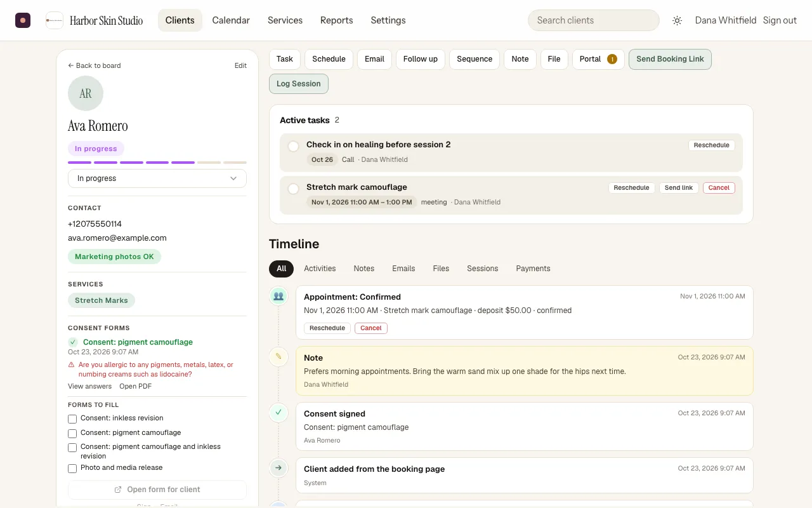Click Log Session button
812x508 pixels.
(298, 84)
